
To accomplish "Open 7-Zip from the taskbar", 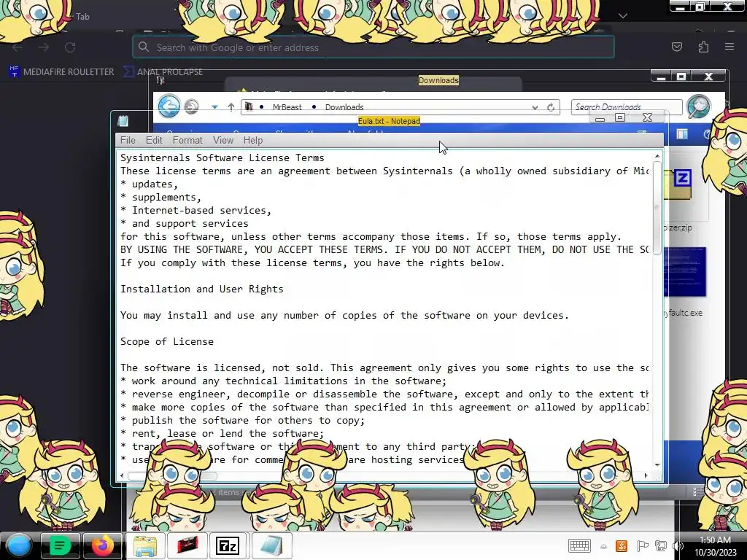I will click(228, 545).
